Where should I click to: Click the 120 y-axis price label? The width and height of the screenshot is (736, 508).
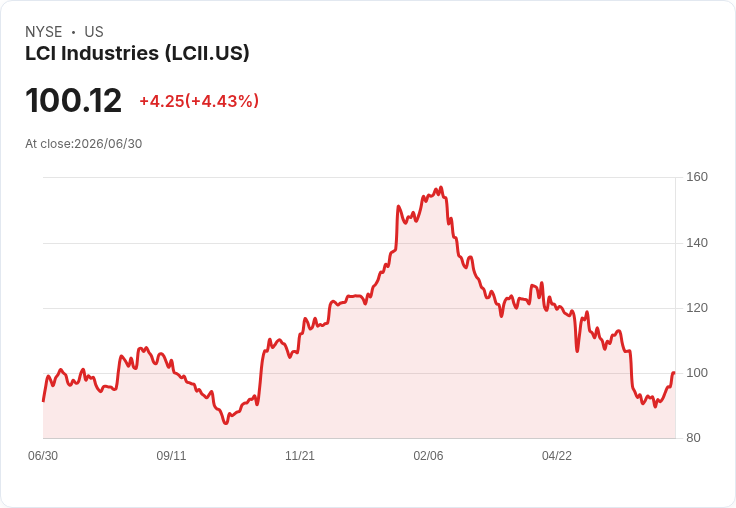coord(697,308)
